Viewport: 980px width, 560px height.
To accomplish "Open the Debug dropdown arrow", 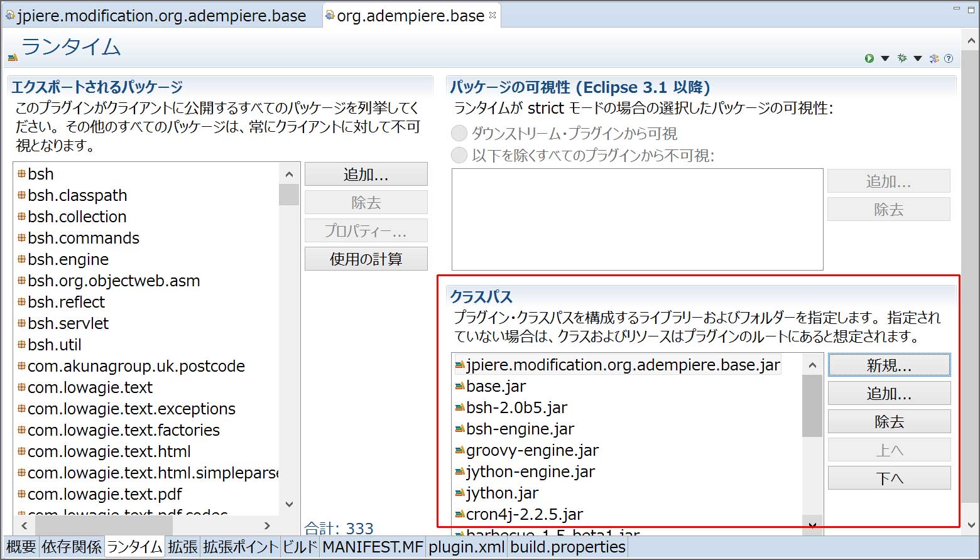I will click(x=918, y=58).
